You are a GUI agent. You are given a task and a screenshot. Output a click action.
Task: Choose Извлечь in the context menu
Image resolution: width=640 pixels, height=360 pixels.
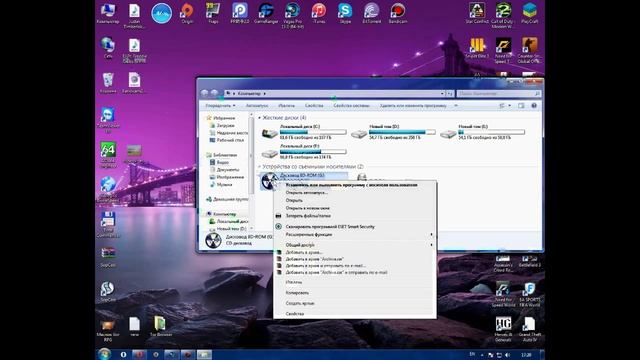pos(354,282)
